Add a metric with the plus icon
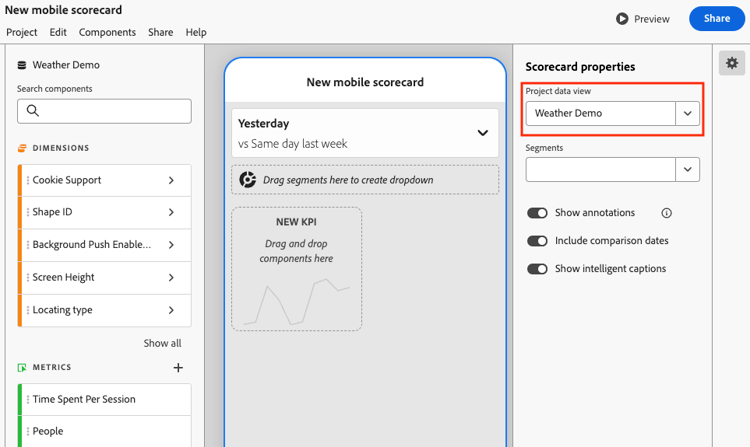The width and height of the screenshot is (750, 447). click(x=178, y=368)
